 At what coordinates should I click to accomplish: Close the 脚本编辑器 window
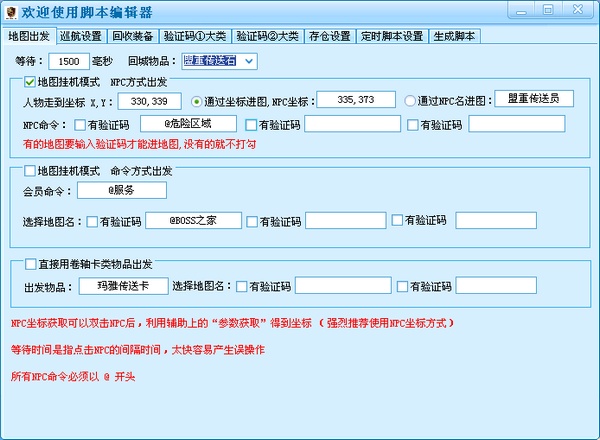coord(578,10)
